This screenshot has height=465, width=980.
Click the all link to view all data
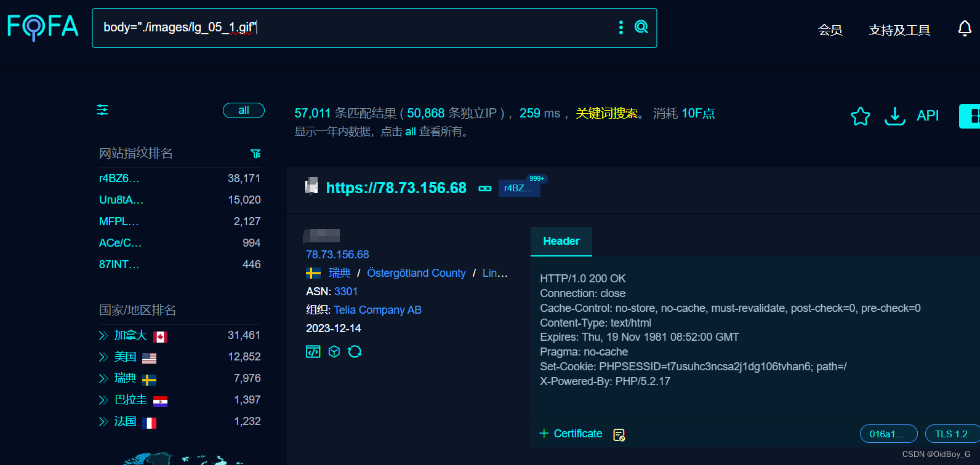point(411,132)
